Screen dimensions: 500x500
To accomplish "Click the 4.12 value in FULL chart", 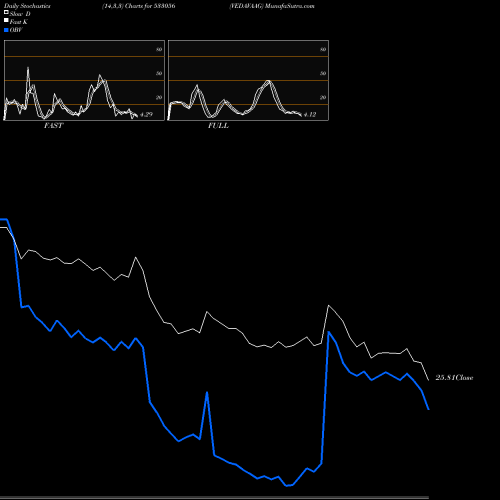I will click(x=310, y=114).
